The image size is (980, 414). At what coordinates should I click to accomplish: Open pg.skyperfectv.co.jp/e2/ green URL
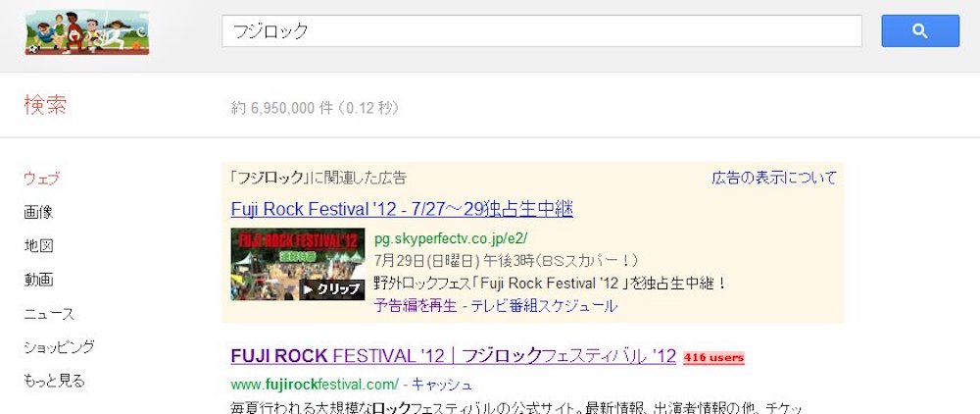(x=451, y=238)
